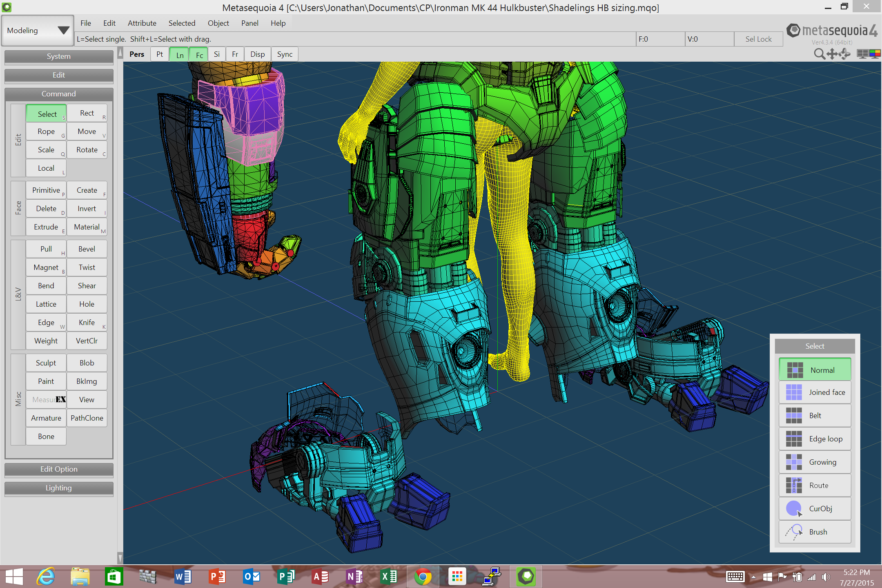Click the Help menu
The height and width of the screenshot is (588, 882).
[278, 23]
